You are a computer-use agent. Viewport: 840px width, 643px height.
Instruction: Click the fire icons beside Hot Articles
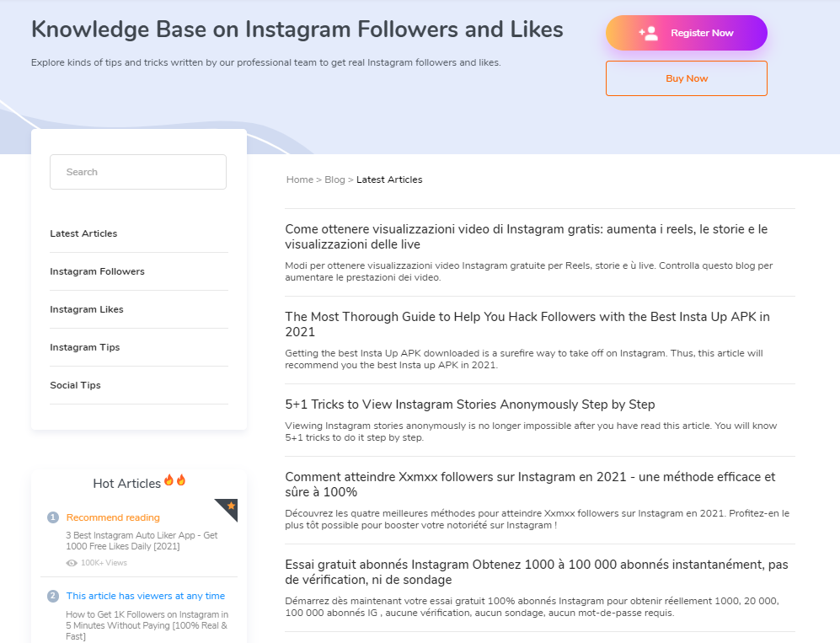[x=174, y=480]
